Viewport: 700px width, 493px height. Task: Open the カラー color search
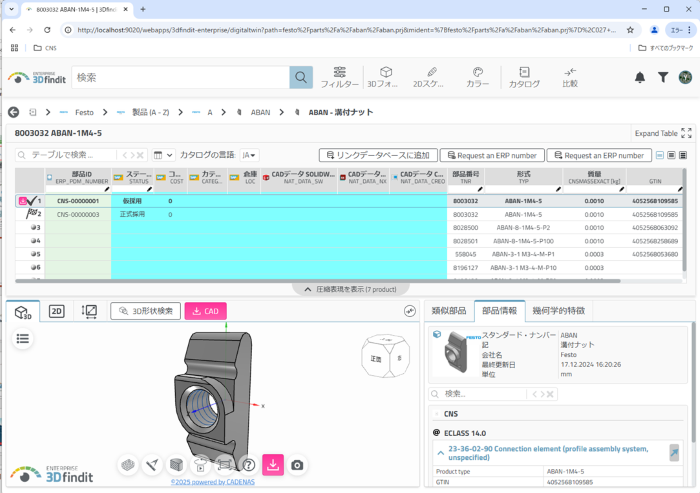[478, 77]
